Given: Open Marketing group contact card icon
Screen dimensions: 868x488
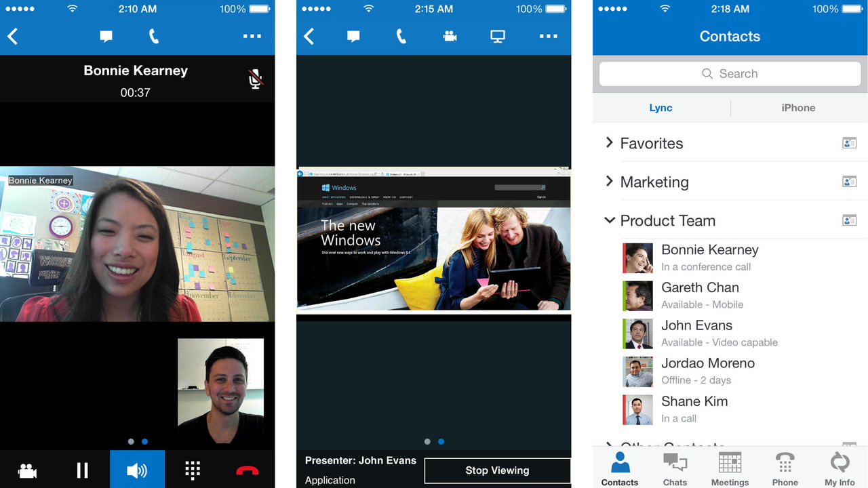Looking at the screenshot, I should pyautogui.click(x=849, y=182).
